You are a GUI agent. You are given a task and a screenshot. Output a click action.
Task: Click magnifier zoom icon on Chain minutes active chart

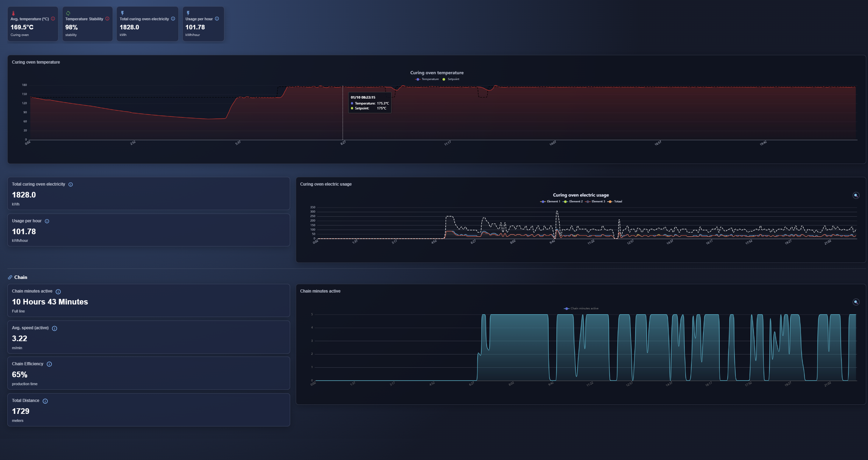856,302
